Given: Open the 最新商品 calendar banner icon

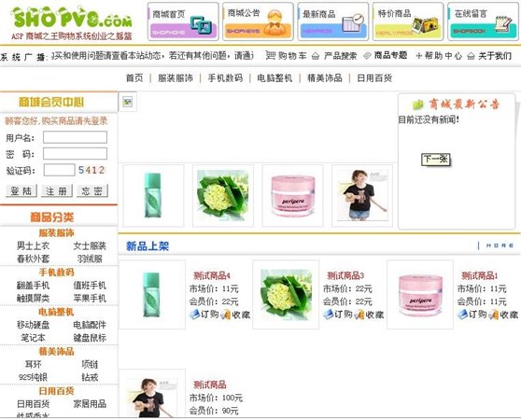Looking at the screenshot, I should coord(353,22).
